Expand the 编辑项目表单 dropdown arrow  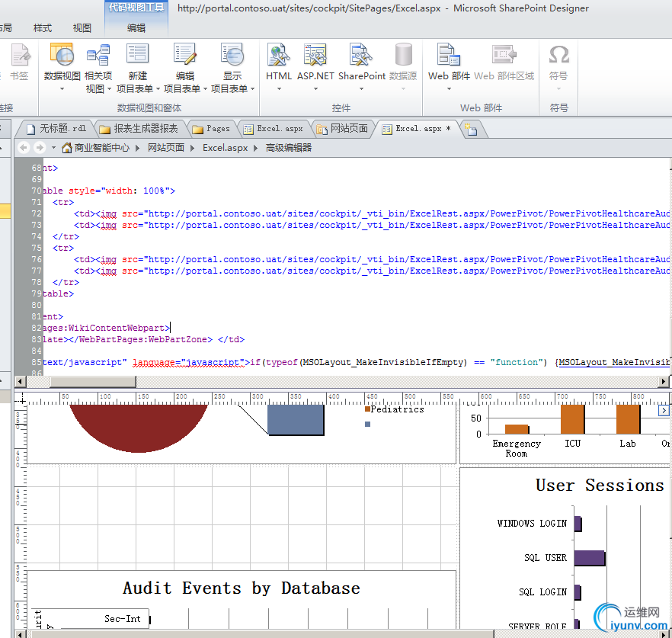205,88
